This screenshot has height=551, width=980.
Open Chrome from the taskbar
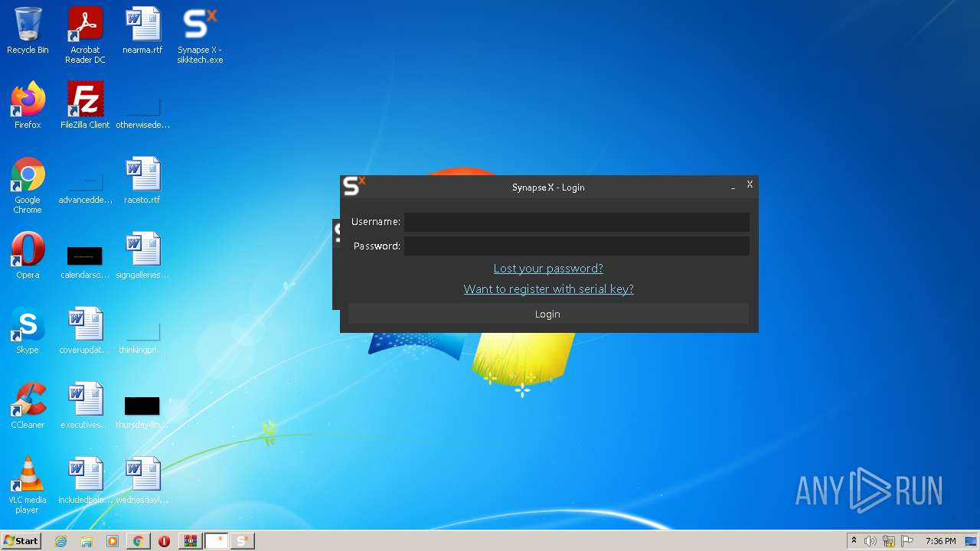pyautogui.click(x=138, y=541)
